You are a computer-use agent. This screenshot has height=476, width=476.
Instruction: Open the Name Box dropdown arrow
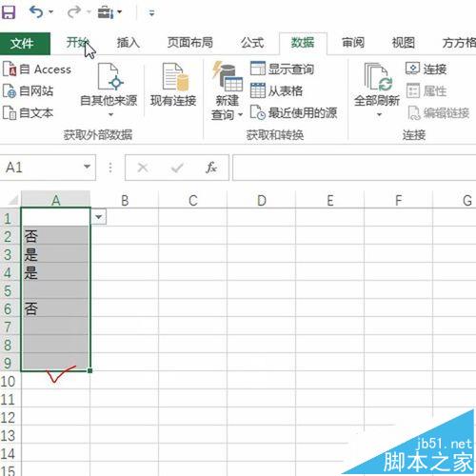(87, 167)
